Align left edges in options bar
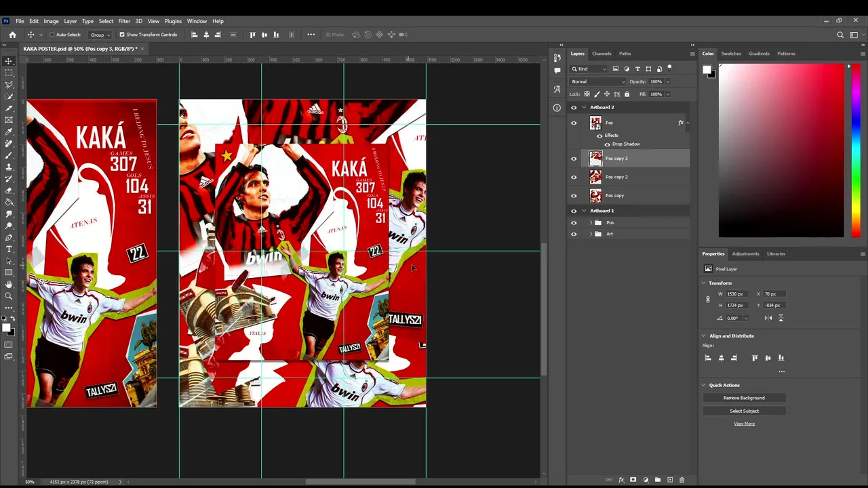This screenshot has width=868, height=488. point(195,35)
